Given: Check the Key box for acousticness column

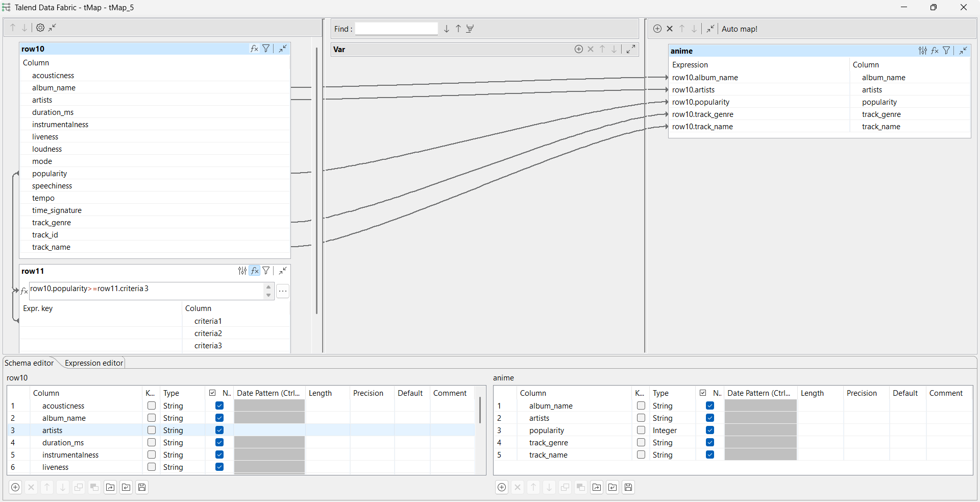Looking at the screenshot, I should coord(151,405).
